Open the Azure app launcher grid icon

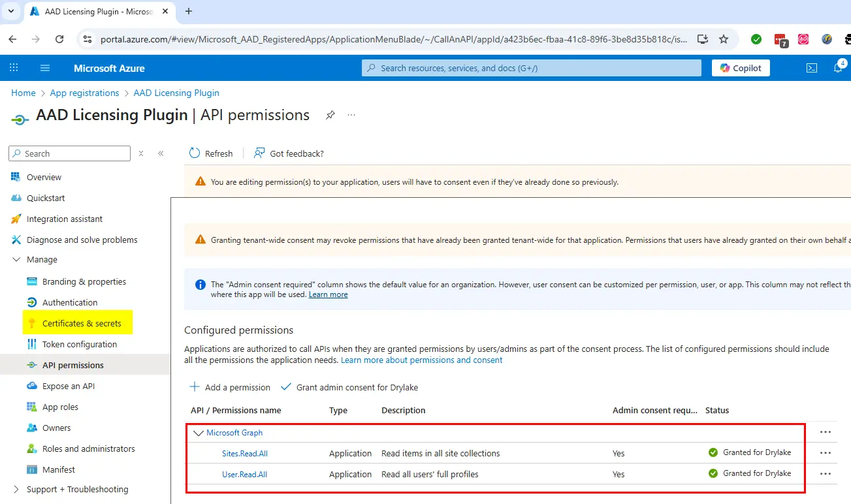tap(14, 68)
